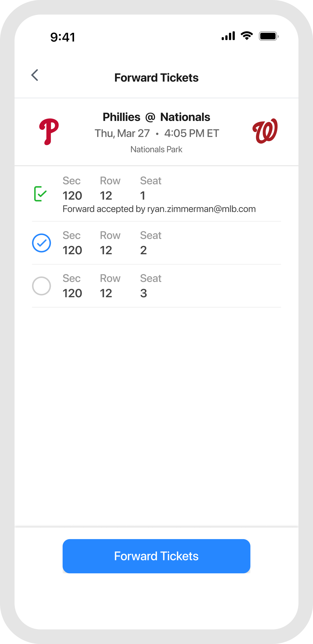
Task: Click the Nationals team logo
Action: [x=265, y=131]
